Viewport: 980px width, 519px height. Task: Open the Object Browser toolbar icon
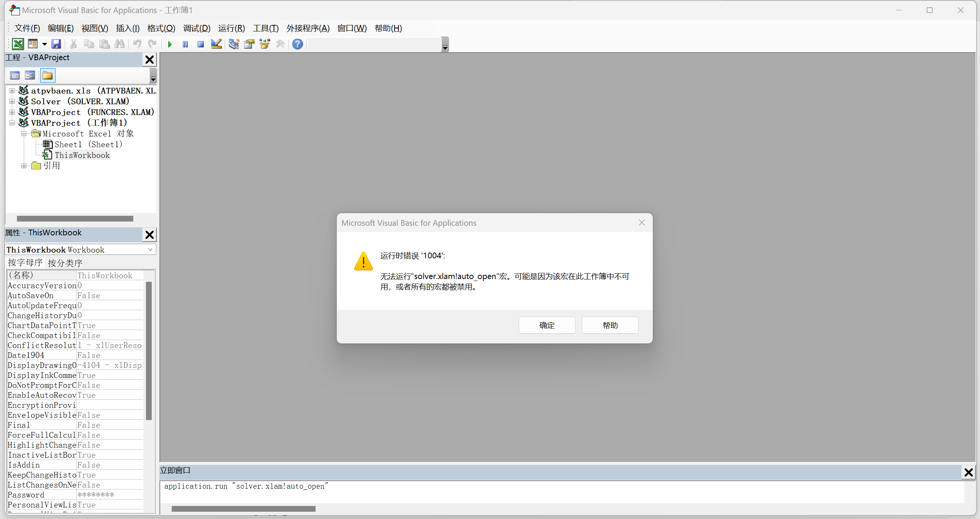pyautogui.click(x=265, y=44)
